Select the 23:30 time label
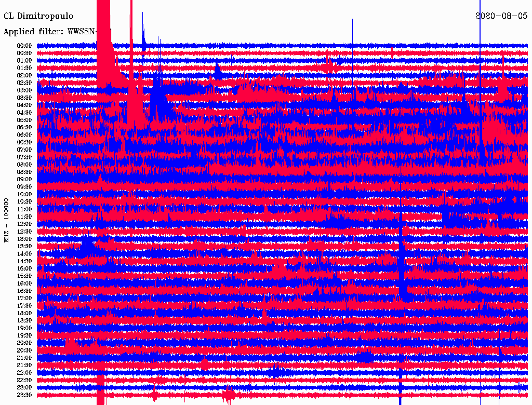The image size is (532, 405). (24, 395)
